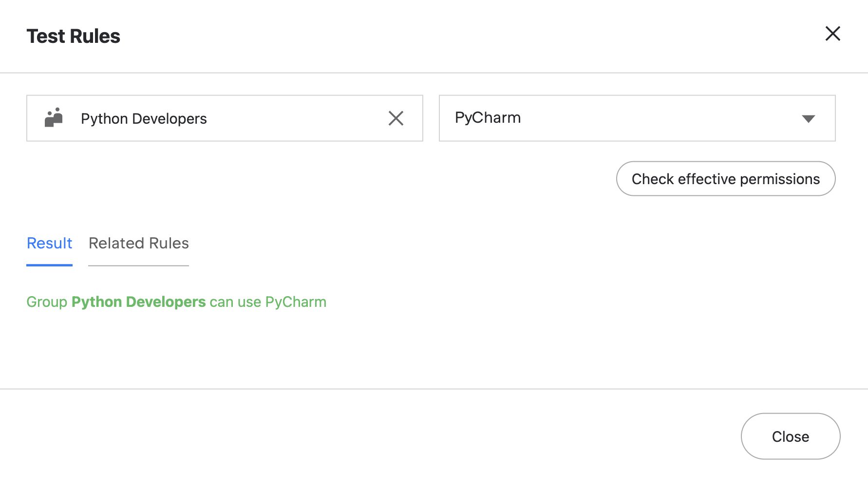Close the Test Rules dialog with X icon
Viewport: 868px width, 490px height.
click(x=832, y=34)
